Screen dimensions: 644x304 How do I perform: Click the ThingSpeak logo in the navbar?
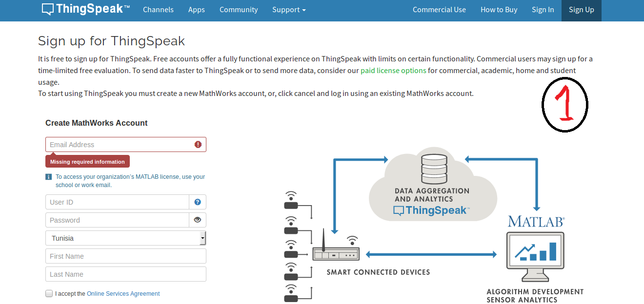(86, 9)
